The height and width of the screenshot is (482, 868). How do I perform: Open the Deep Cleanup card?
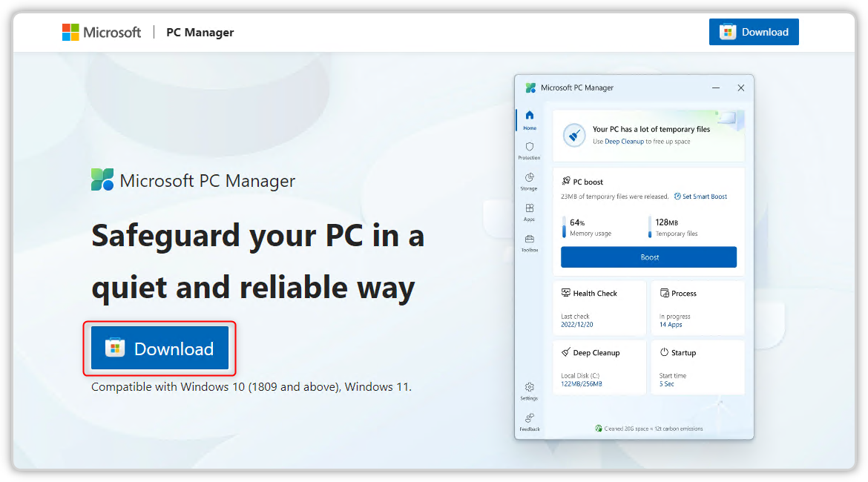click(599, 368)
